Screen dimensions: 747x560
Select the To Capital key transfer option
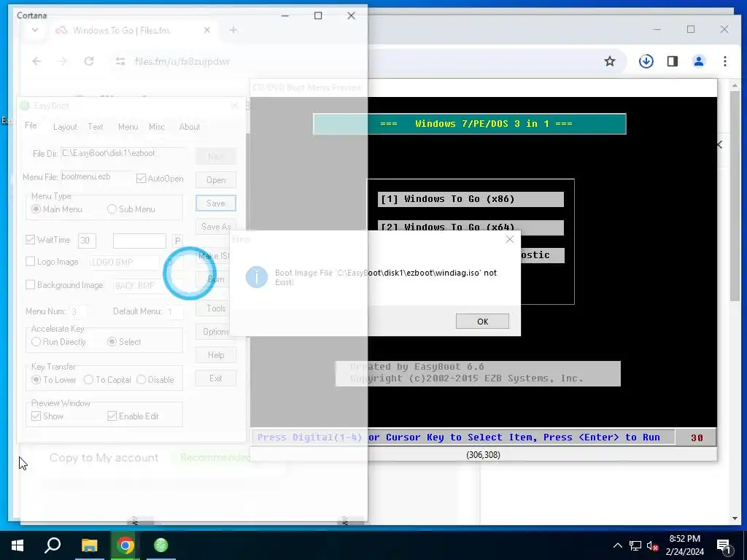point(88,379)
